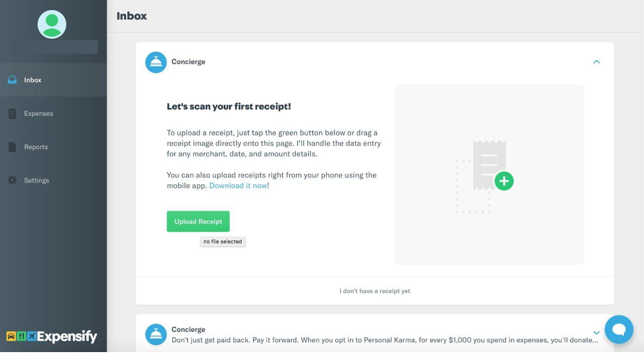
Task: Click the profile avatar at the top
Action: click(52, 23)
